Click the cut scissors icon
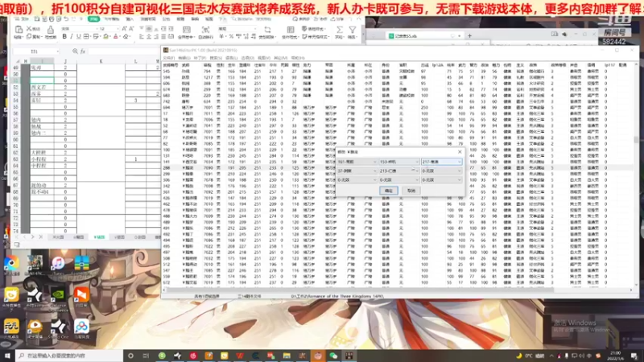644x362 pixels. pyautogui.click(x=29, y=29)
